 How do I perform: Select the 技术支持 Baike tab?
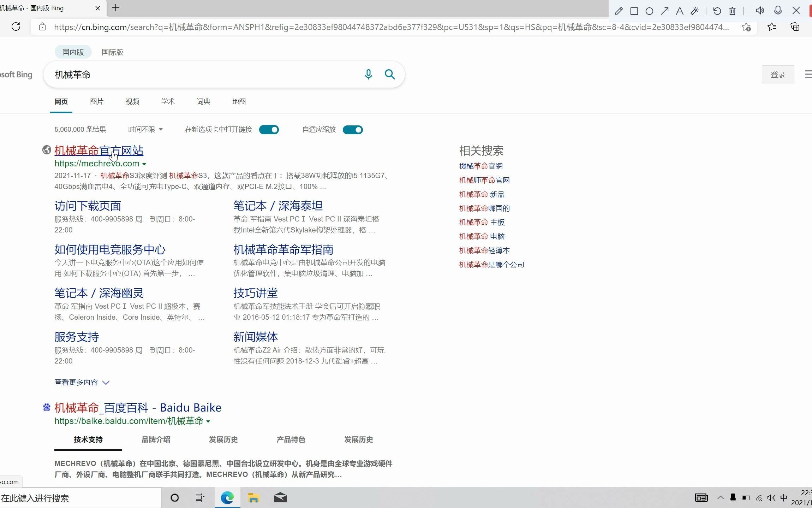pyautogui.click(x=88, y=439)
